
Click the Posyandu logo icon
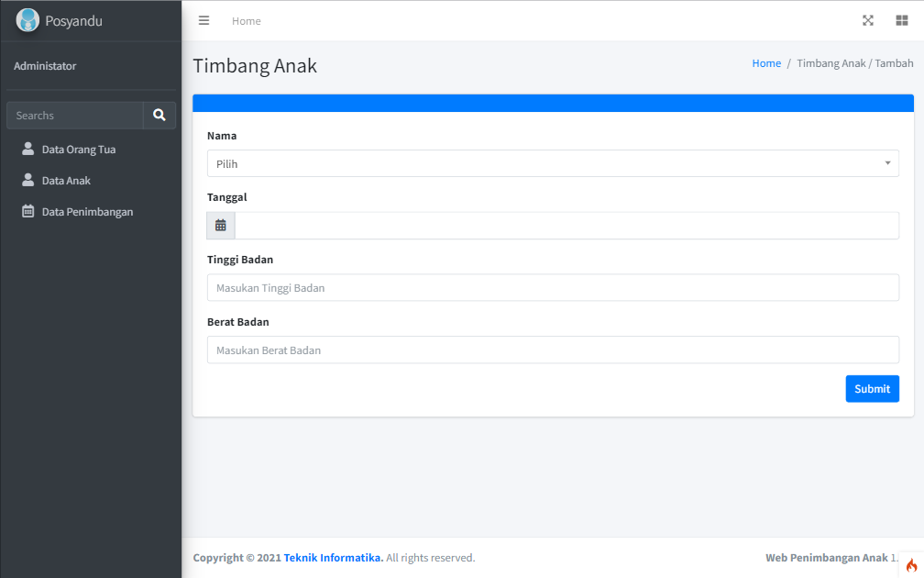pyautogui.click(x=27, y=20)
